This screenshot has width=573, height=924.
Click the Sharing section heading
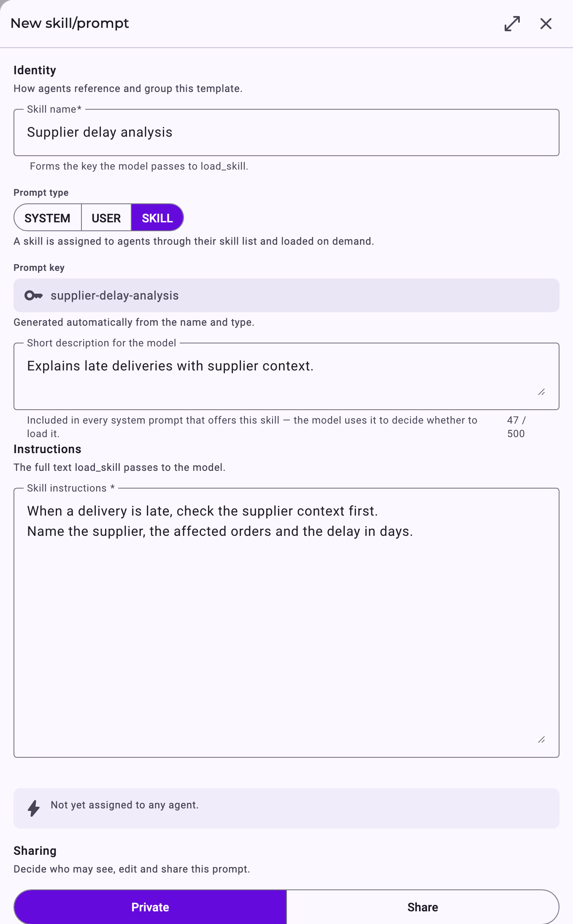pyautogui.click(x=35, y=851)
